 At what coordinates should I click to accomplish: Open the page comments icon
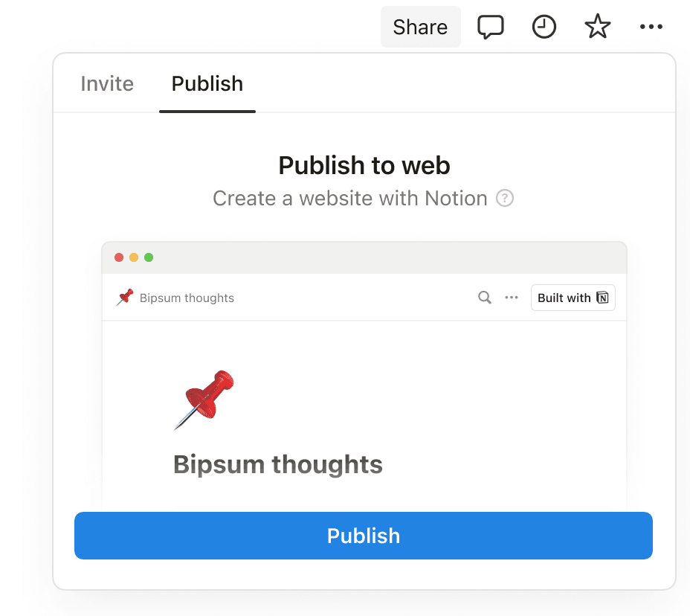(490, 28)
